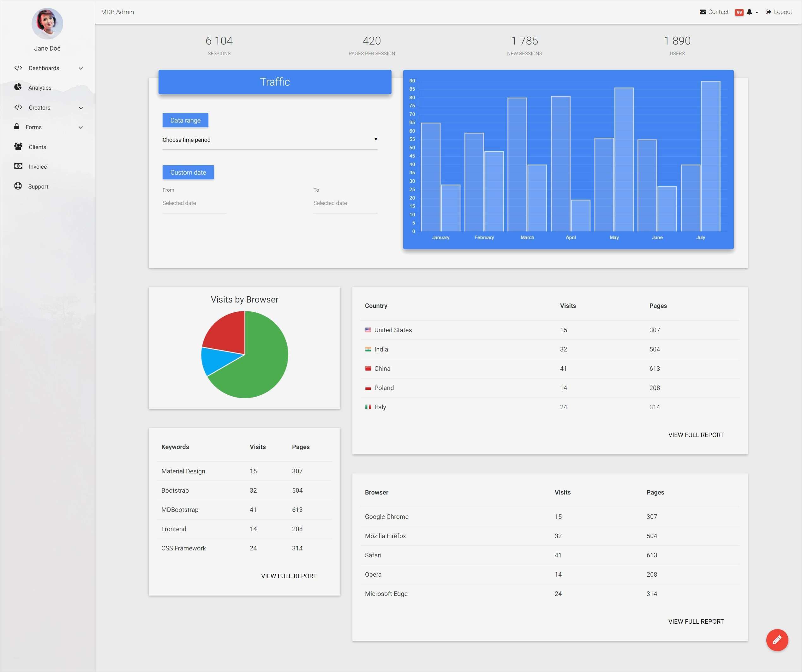Click the Invoice money icon

coord(18,166)
